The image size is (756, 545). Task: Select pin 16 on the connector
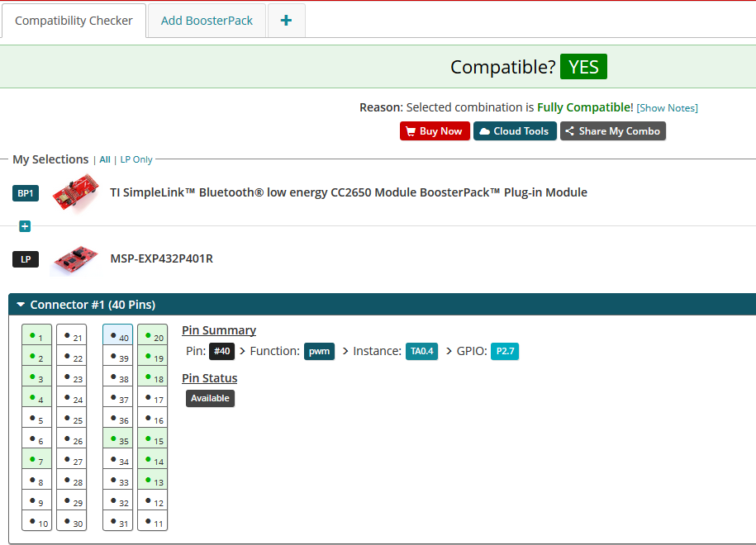coord(152,418)
